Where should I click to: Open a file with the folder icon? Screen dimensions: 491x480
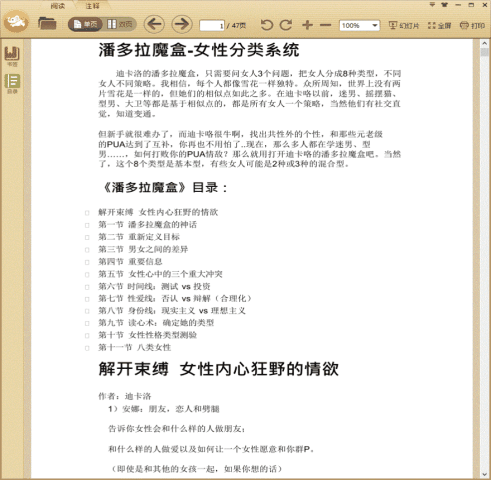coord(47,24)
